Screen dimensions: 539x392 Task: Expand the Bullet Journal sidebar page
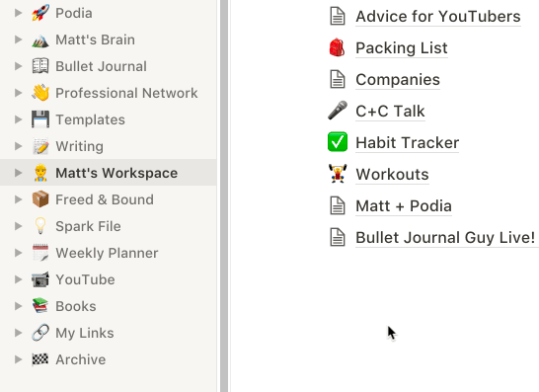click(x=18, y=66)
